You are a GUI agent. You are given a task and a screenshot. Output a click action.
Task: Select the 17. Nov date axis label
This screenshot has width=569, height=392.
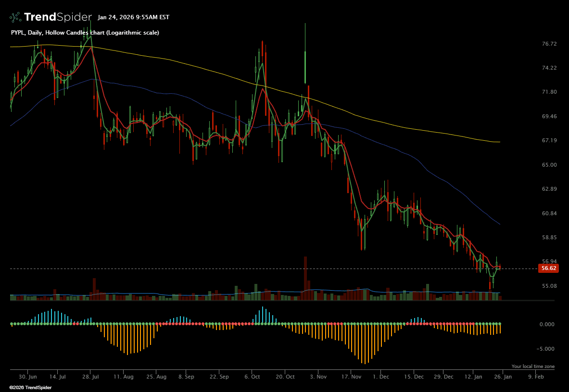click(x=351, y=377)
